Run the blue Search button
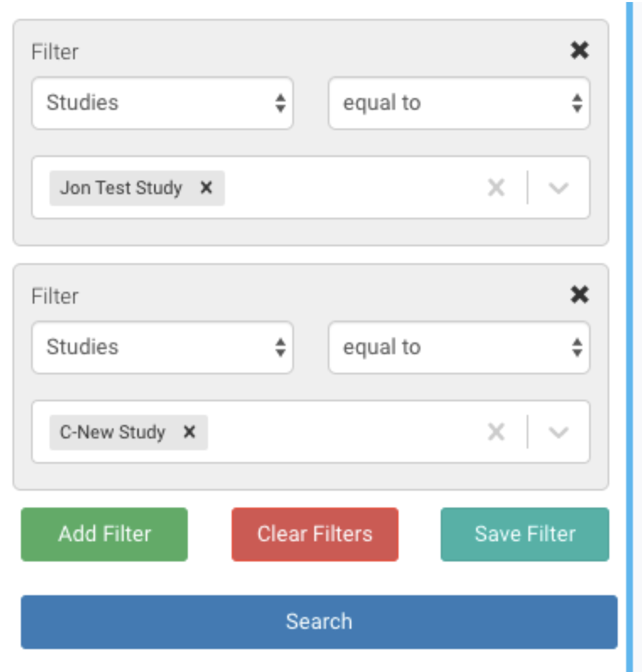 pos(319,621)
